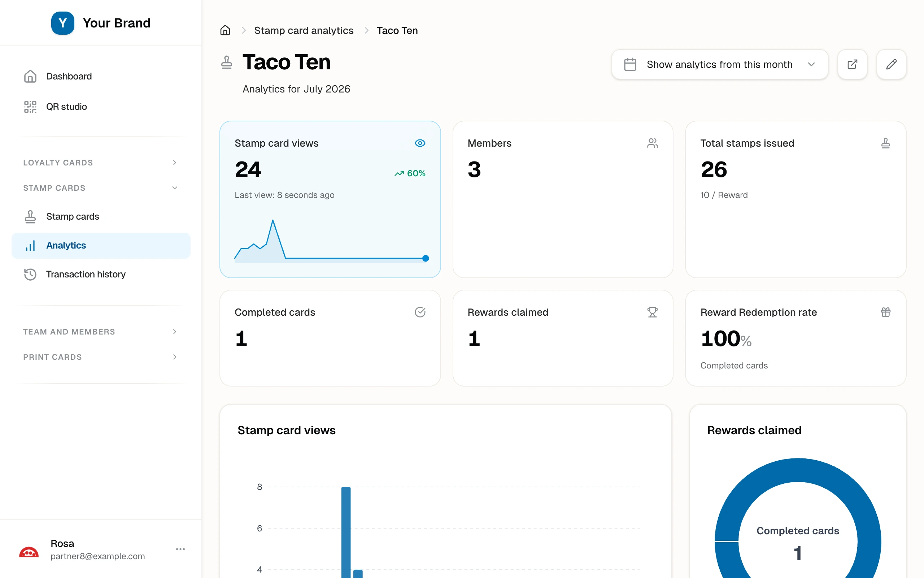Click the Members people icon

653,143
